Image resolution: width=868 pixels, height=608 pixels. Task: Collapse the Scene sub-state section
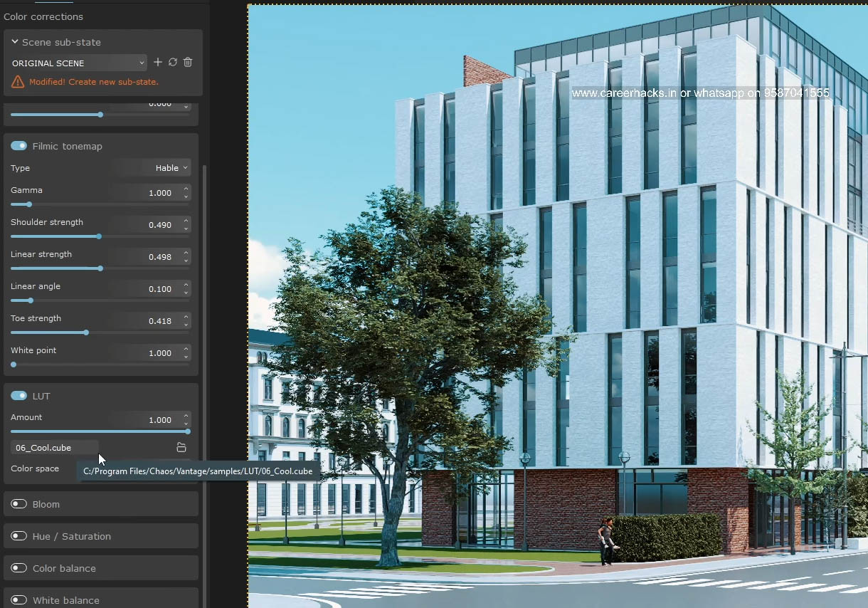click(x=15, y=42)
